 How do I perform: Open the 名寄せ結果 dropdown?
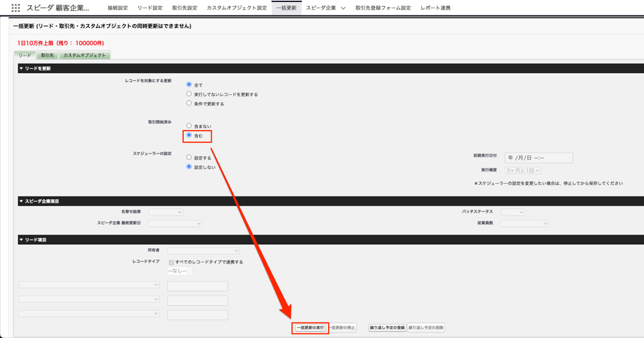pyautogui.click(x=166, y=212)
